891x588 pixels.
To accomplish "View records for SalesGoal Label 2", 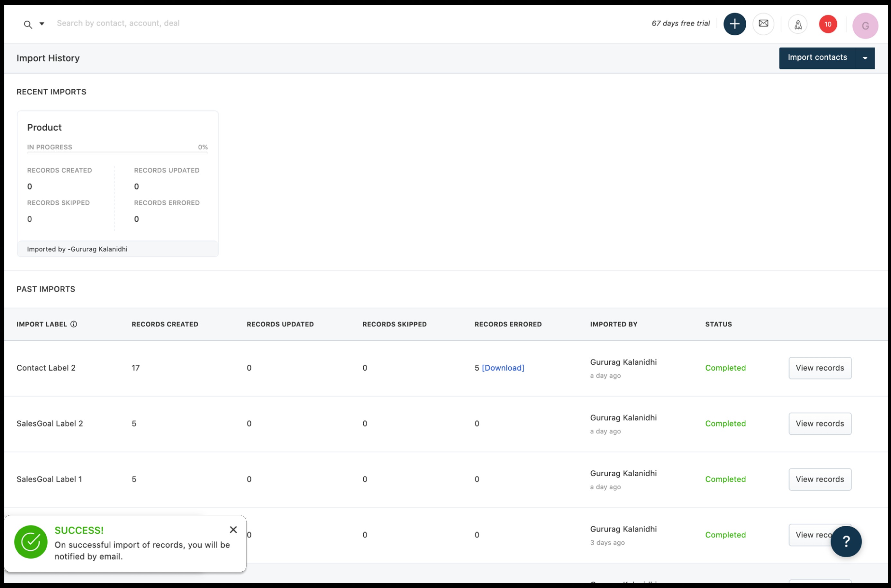I will pos(820,423).
